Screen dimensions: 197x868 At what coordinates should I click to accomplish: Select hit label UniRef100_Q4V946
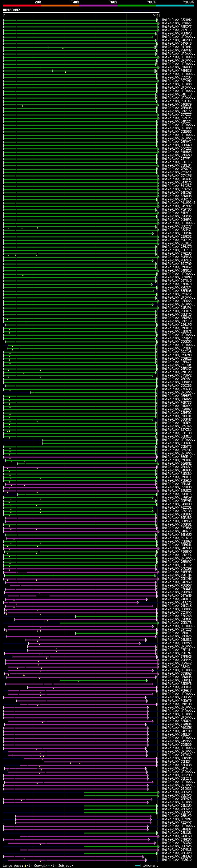point(177,43)
